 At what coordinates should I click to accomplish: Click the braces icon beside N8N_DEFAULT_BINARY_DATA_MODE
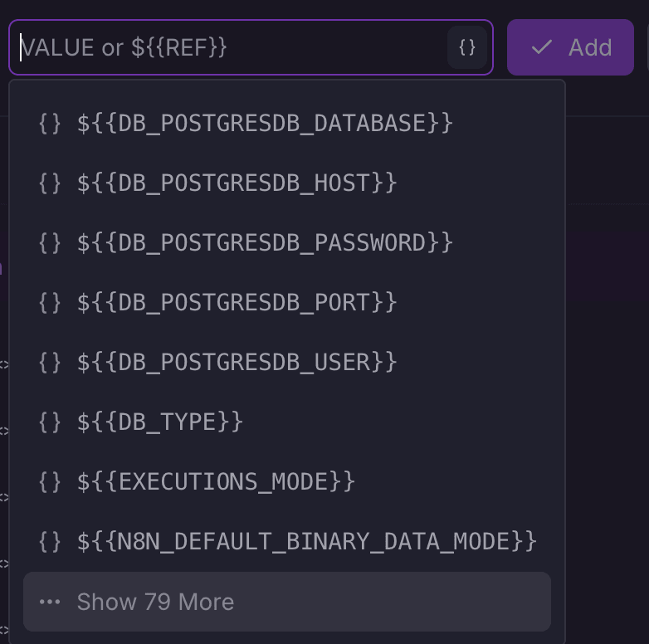pyautogui.click(x=50, y=542)
